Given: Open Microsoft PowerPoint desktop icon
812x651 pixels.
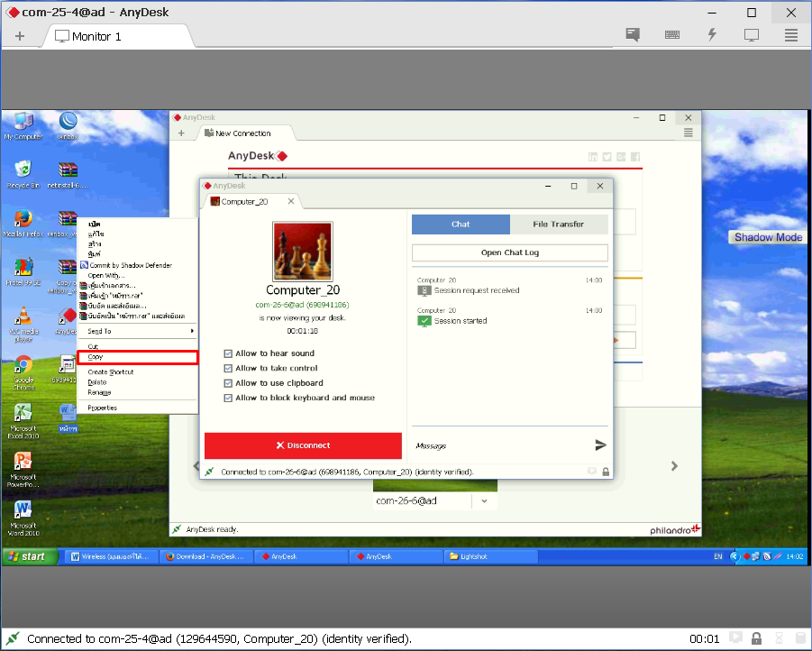Looking at the screenshot, I should pos(23,470).
